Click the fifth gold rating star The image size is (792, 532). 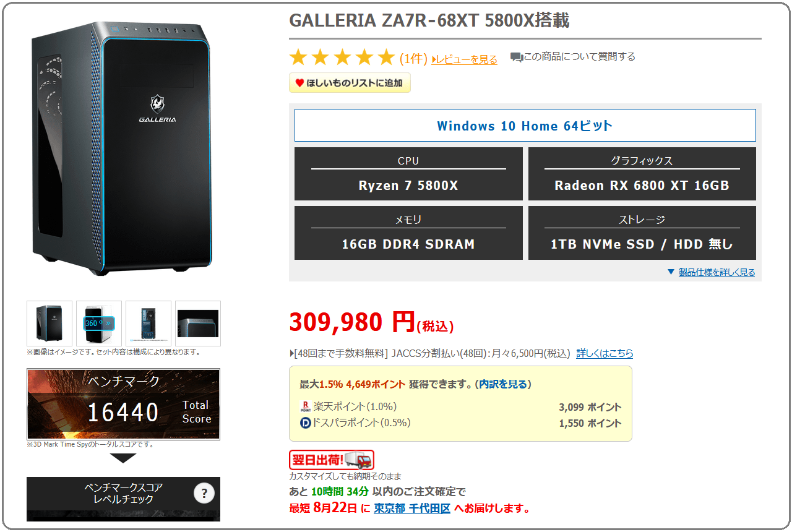(x=386, y=58)
